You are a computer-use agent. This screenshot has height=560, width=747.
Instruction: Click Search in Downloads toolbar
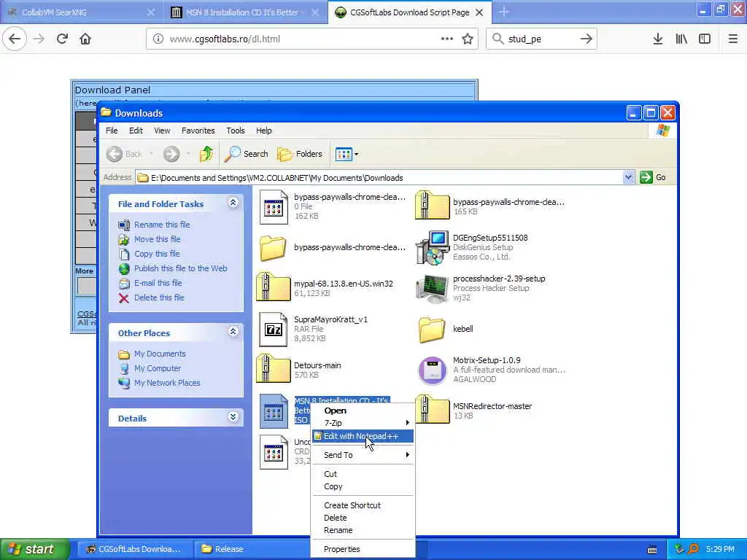pyautogui.click(x=247, y=154)
